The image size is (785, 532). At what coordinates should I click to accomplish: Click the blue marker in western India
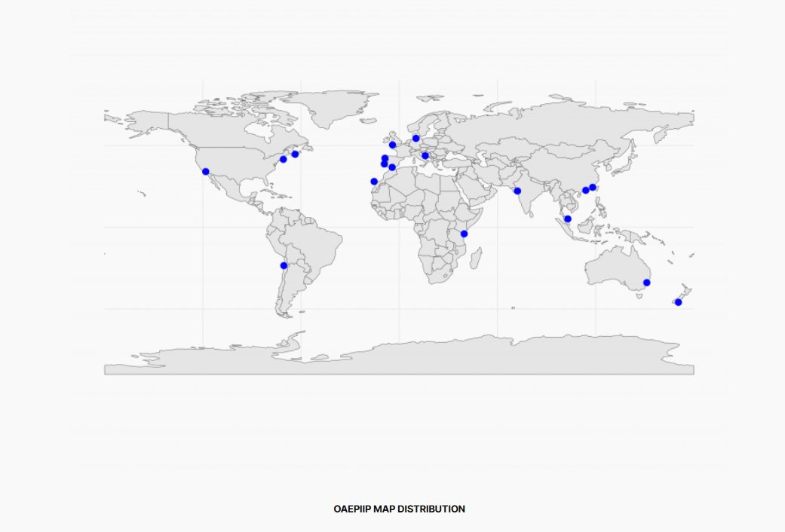[x=517, y=191]
